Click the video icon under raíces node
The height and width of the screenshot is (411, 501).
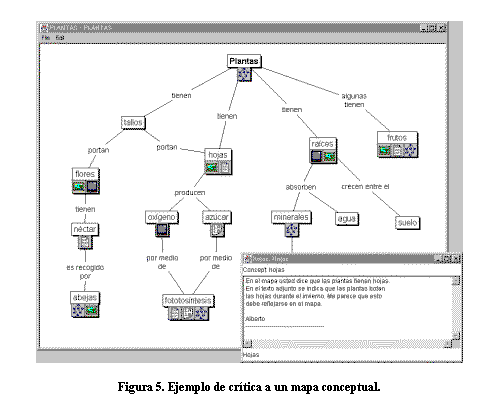[x=316, y=156]
